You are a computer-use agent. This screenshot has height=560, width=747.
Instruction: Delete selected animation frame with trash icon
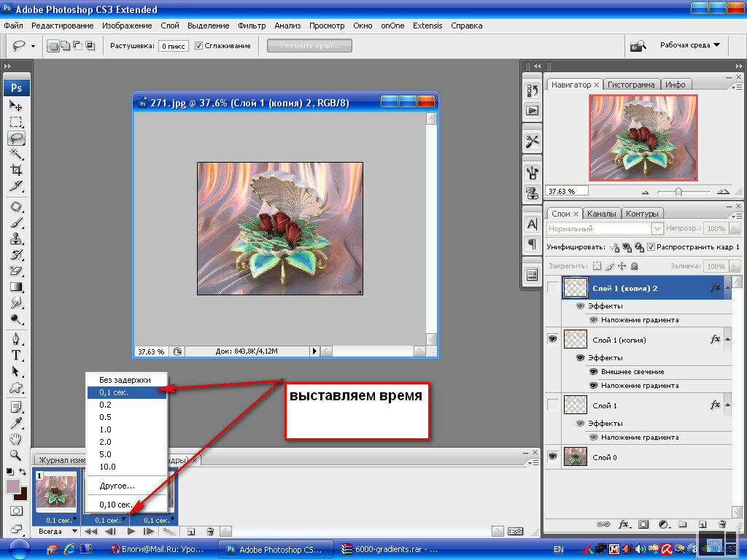210,531
